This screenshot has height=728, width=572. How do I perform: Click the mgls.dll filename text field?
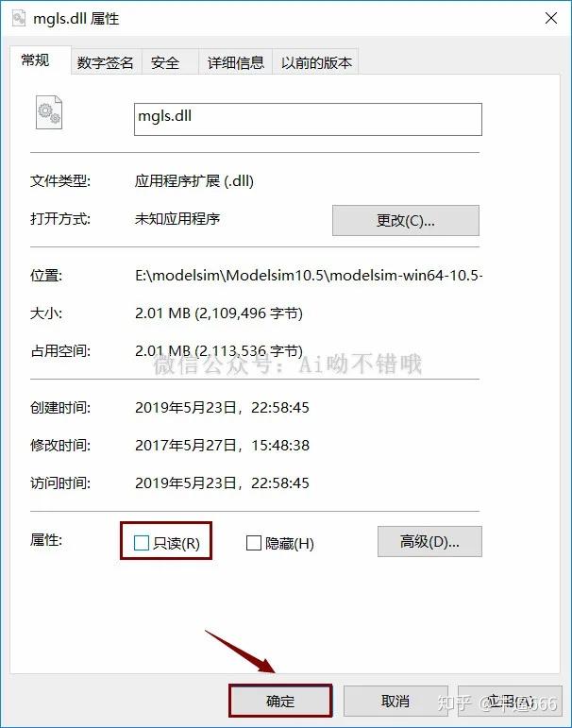pyautogui.click(x=308, y=119)
